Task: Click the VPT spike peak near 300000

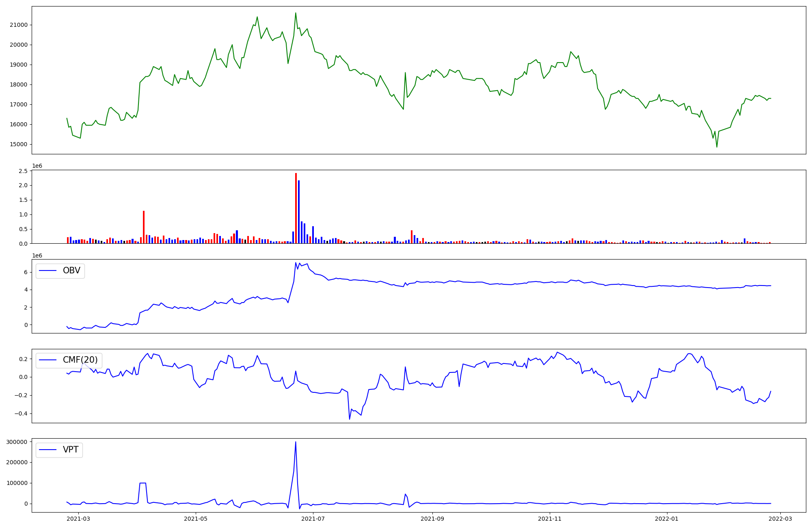Action: tap(296, 442)
